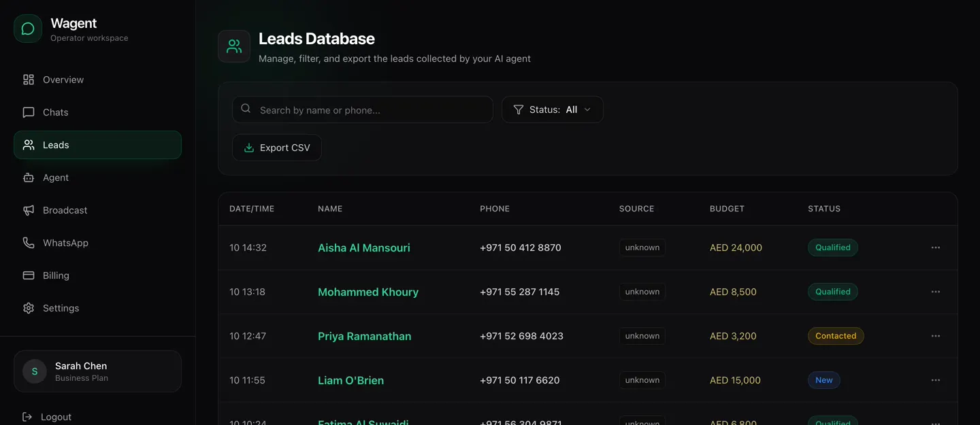Navigate to Broadcast
This screenshot has width=980, height=425.
(97, 210)
